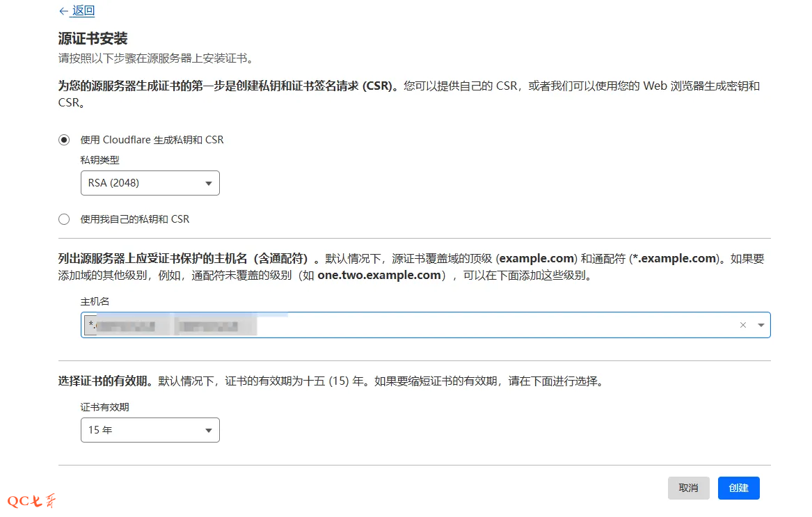Screen dimensions: 812x517
Task: Click the 使用我自己的私钥和 CSR label text
Action: tap(135, 219)
